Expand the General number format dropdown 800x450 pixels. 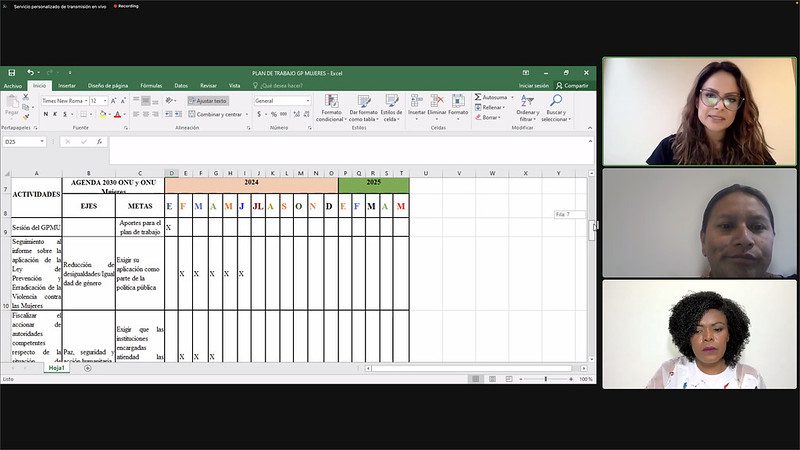305,101
